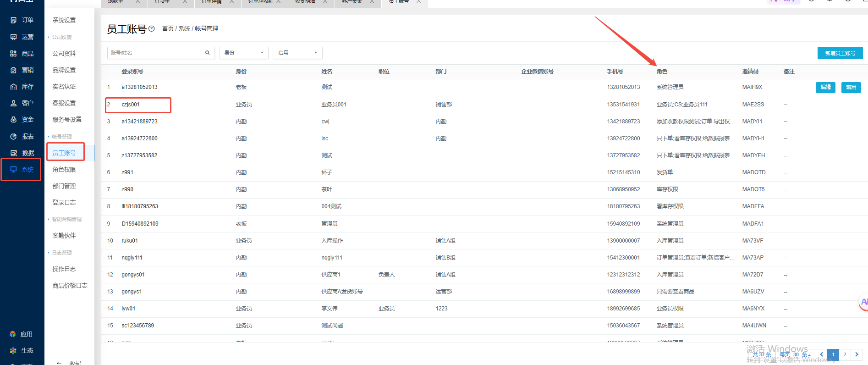Click the help icon beside 员工账号 title
Image resolution: width=868 pixels, height=365 pixels.
click(x=152, y=28)
